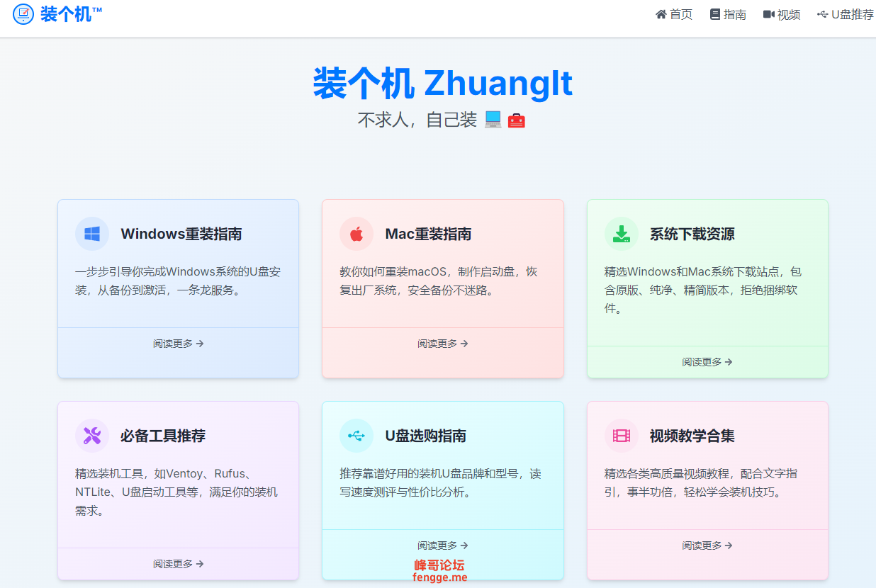Click the camera icon beside 视频
The width and height of the screenshot is (876, 588).
point(769,14)
